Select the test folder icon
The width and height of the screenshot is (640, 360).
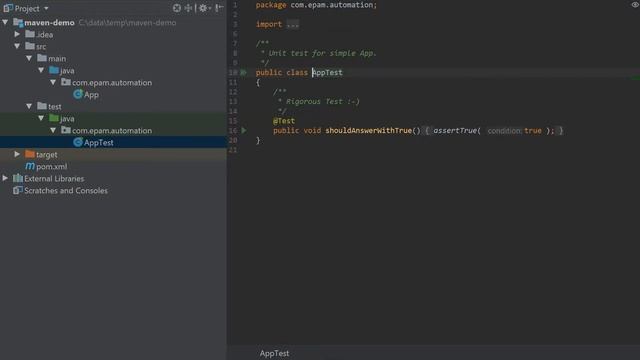coord(42,106)
